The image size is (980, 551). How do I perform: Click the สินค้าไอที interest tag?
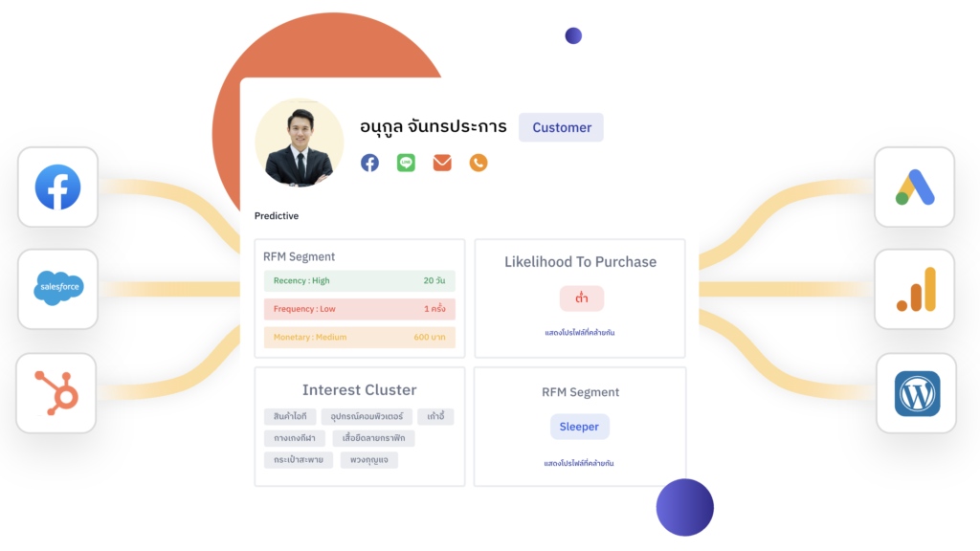(x=291, y=417)
